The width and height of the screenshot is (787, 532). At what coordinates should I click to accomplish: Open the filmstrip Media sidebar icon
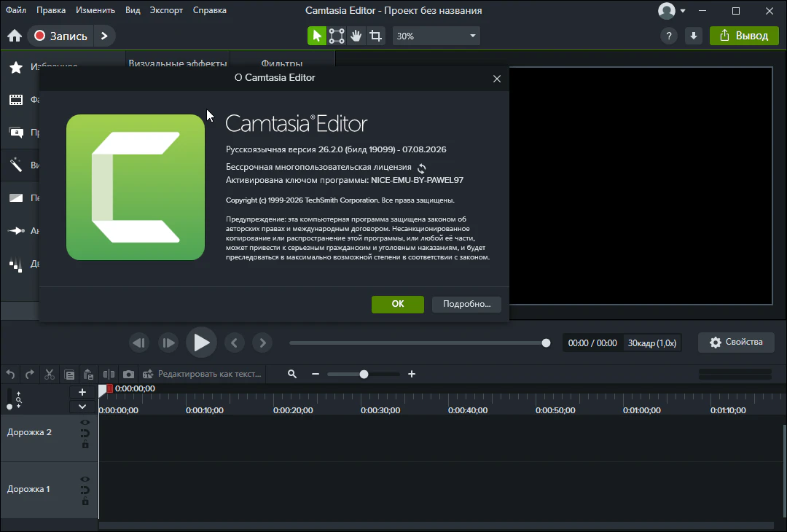(x=16, y=100)
